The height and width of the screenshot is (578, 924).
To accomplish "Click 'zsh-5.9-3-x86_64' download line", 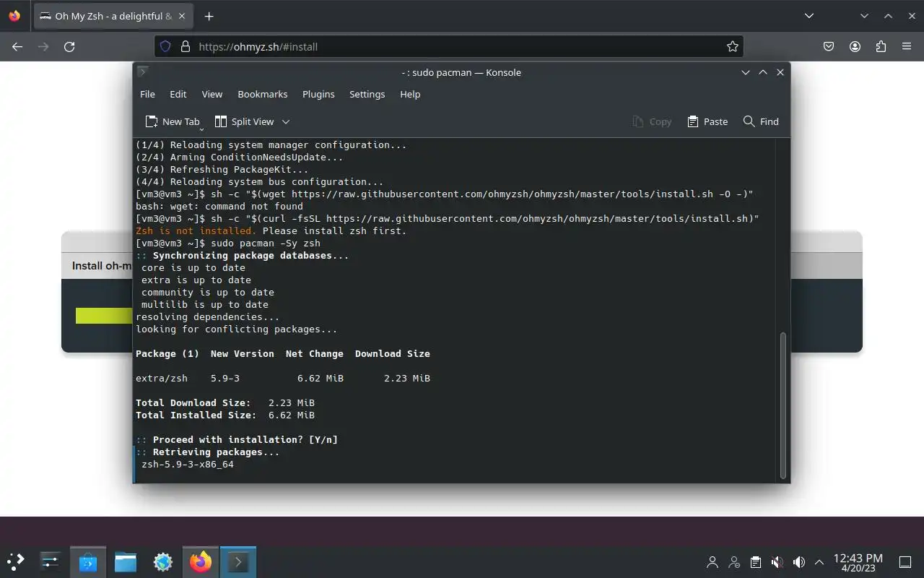I will coord(188,464).
